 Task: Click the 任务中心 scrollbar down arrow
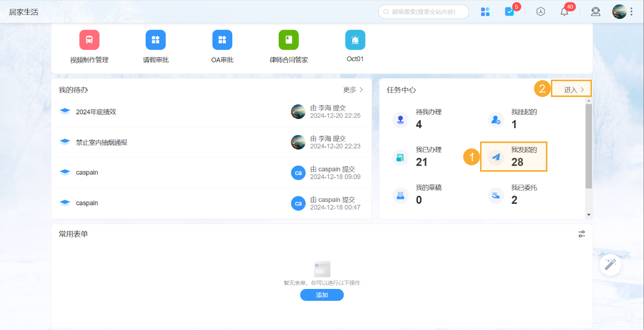589,215
